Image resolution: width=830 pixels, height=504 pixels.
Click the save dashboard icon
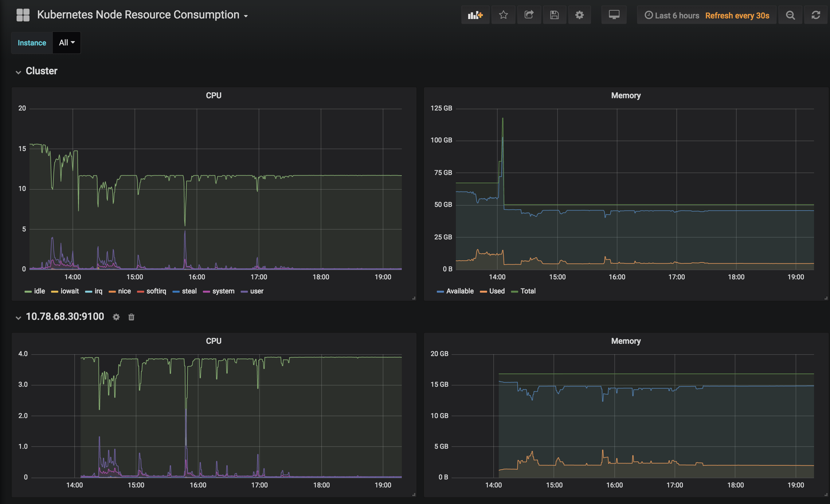(x=554, y=15)
